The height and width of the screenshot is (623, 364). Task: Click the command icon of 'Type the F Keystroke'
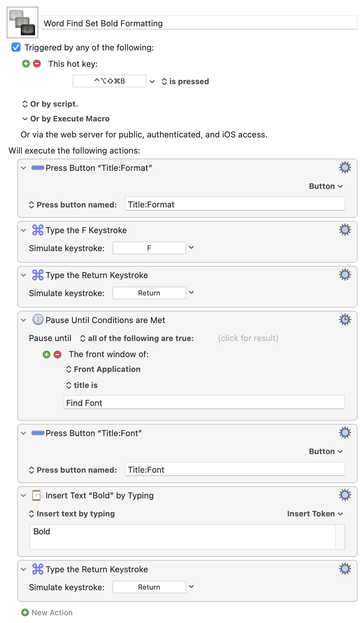[38, 230]
